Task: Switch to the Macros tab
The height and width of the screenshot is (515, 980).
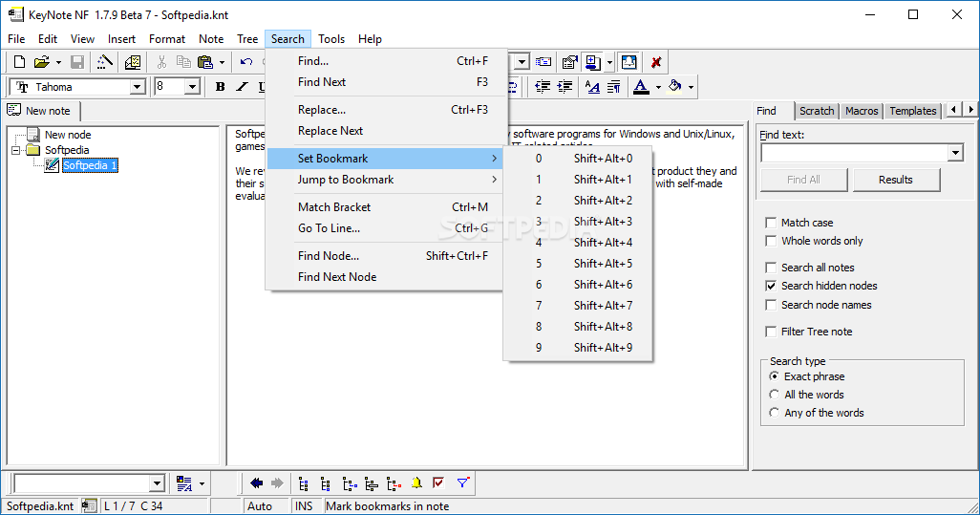Action: tap(862, 111)
